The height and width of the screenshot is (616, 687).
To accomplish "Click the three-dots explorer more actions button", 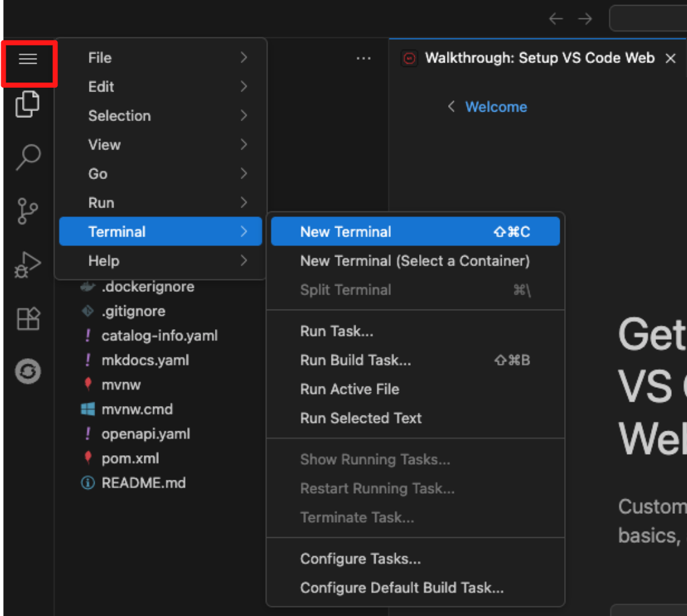I will click(364, 59).
